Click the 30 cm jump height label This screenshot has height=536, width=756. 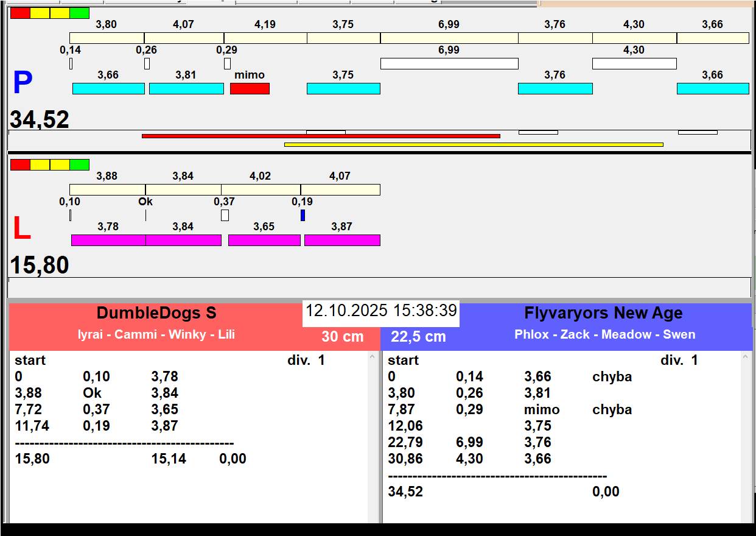pyautogui.click(x=343, y=336)
